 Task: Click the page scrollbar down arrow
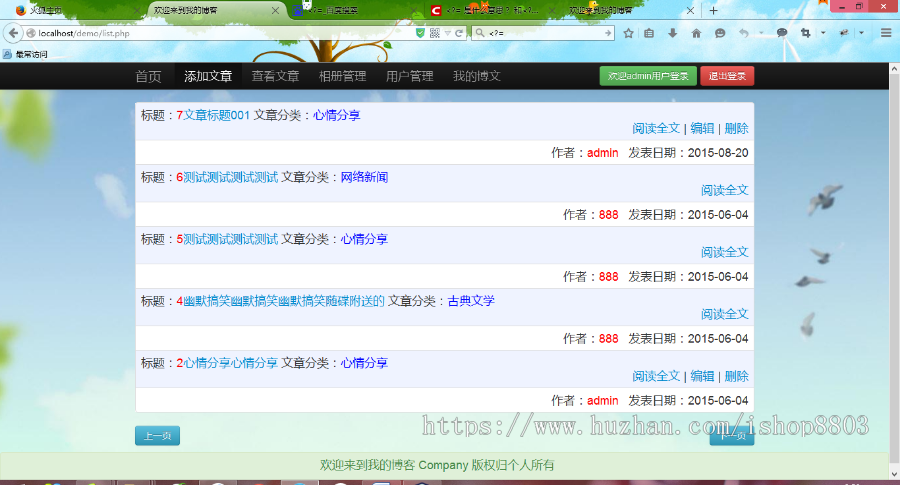894,474
